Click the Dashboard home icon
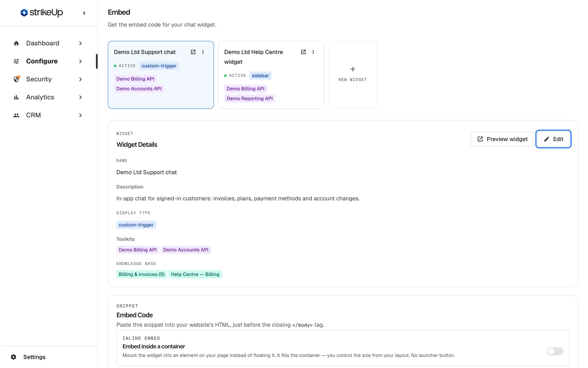The width and height of the screenshot is (588, 368). coord(16,43)
